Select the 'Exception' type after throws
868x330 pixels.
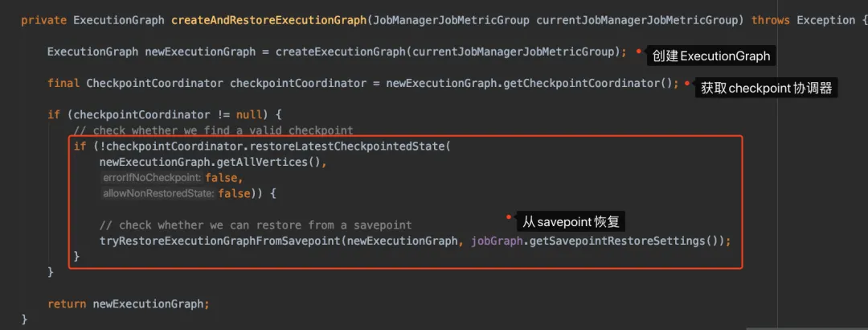click(x=826, y=21)
